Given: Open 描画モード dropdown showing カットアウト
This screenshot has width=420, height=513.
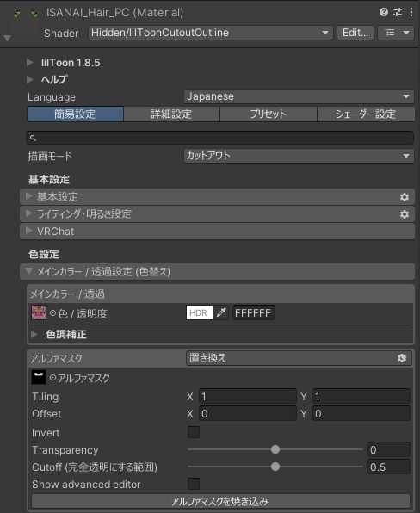Looking at the screenshot, I should tap(299, 156).
